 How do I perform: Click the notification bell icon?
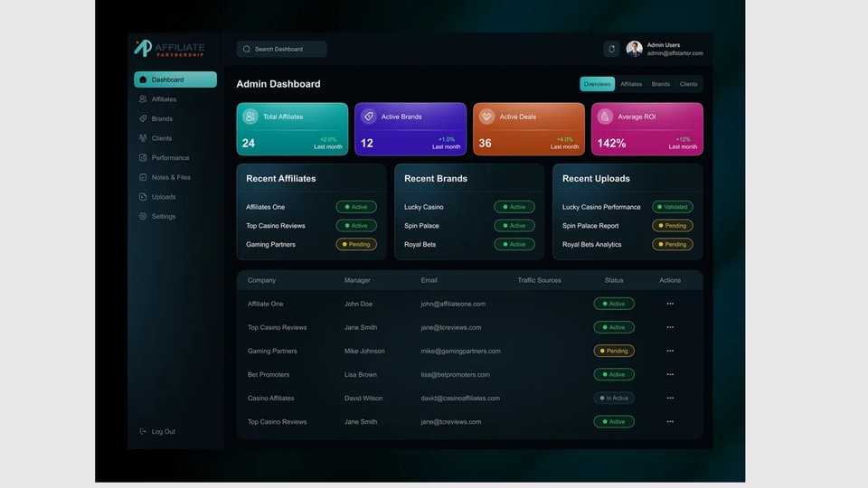(611, 49)
